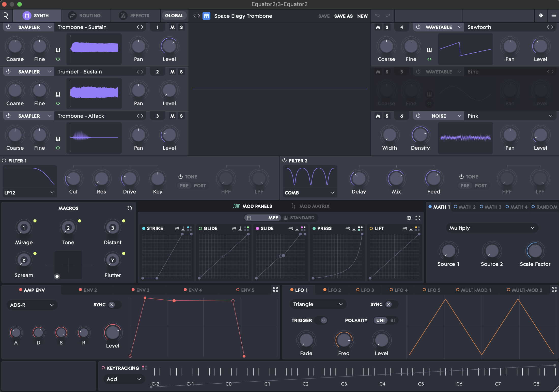Toggle FILTER 2 power button
Image resolution: width=559 pixels, height=392 pixels.
(x=285, y=160)
